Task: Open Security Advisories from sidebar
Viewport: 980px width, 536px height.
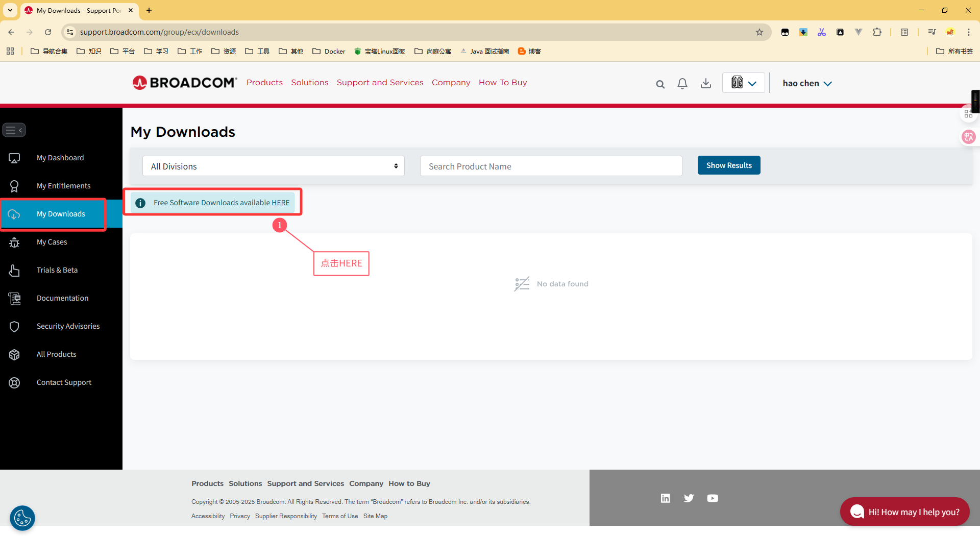Action: [68, 326]
